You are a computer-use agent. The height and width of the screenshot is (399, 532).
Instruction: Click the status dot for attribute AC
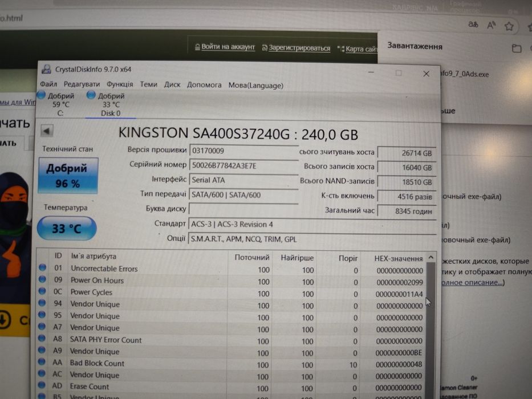click(42, 373)
